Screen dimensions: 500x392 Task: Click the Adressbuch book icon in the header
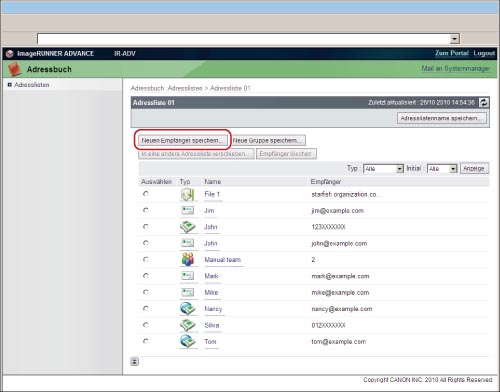[x=15, y=69]
